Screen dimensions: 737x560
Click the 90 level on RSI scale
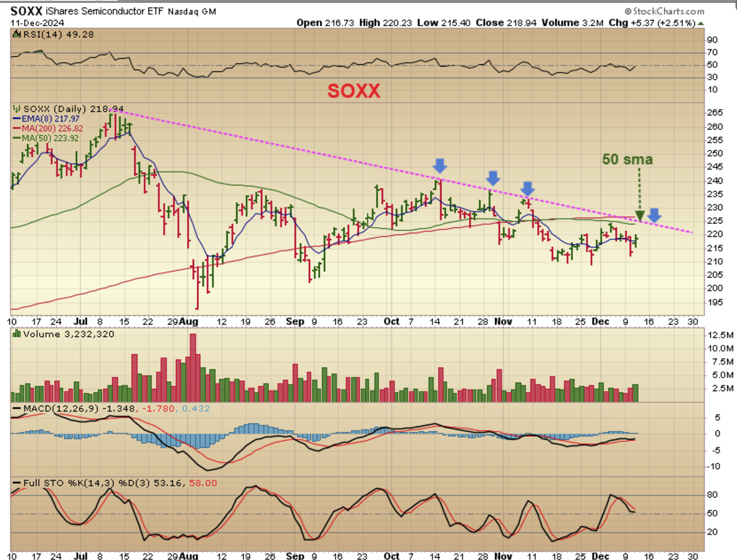tap(712, 40)
